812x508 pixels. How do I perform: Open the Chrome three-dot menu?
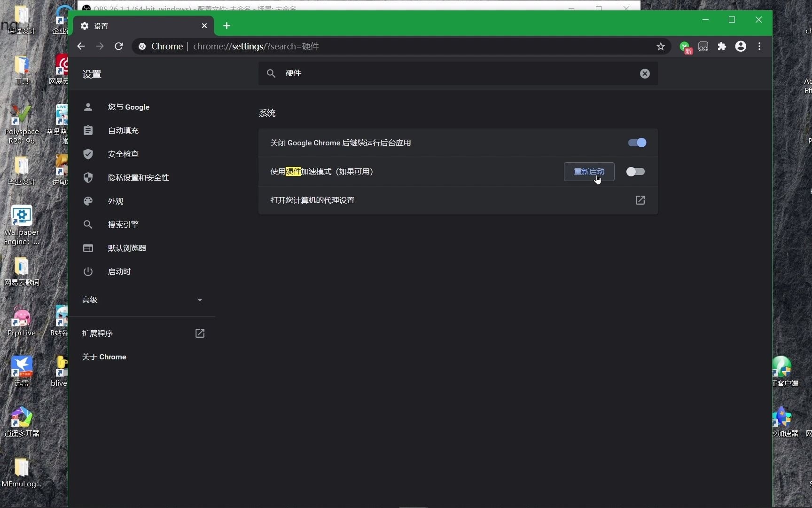click(759, 46)
